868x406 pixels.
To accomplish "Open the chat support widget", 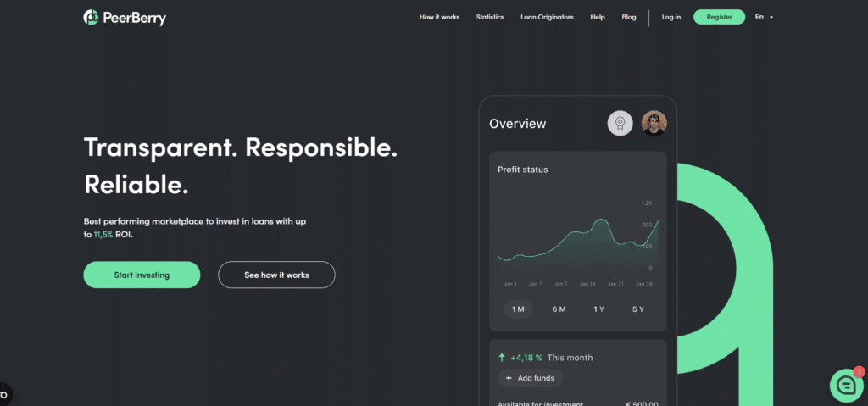I will [x=845, y=386].
